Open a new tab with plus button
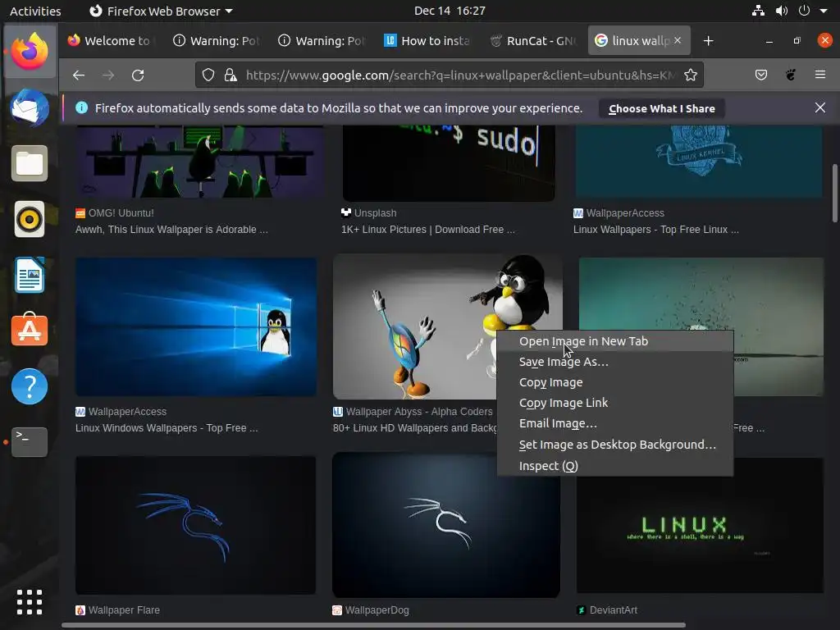The height and width of the screenshot is (630, 840). point(708,41)
